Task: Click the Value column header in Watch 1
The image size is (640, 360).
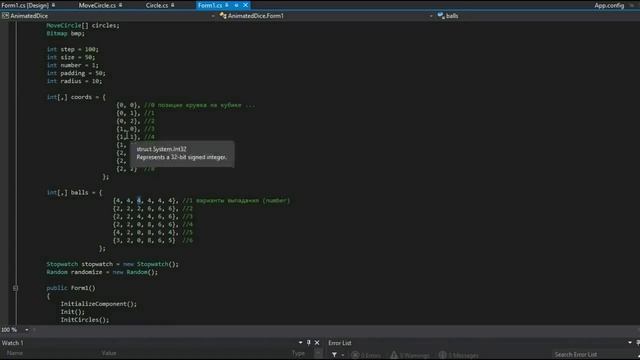Action: coord(109,353)
